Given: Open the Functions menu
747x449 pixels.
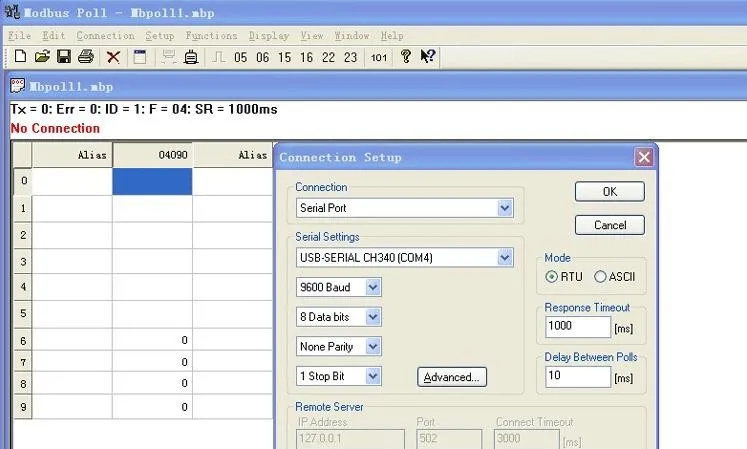Looking at the screenshot, I should (x=211, y=36).
